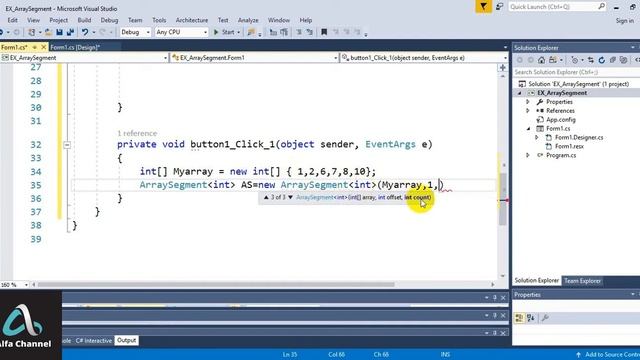Screen dimensions: 640x360
Task: Expand the Properties node in Solution Explorer
Action: tap(528, 102)
